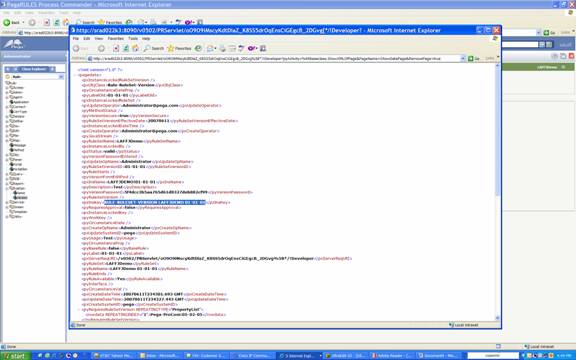Image resolution: width=576 pixels, height=360 pixels.
Task: Click Go button beside popup address bar
Action: point(474,58)
